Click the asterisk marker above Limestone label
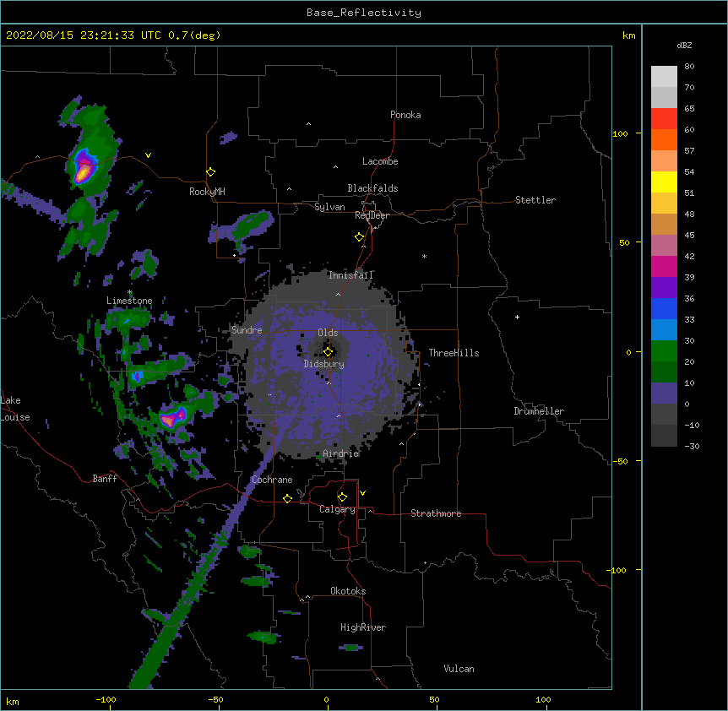Image resolution: width=728 pixels, height=711 pixels. (x=130, y=292)
